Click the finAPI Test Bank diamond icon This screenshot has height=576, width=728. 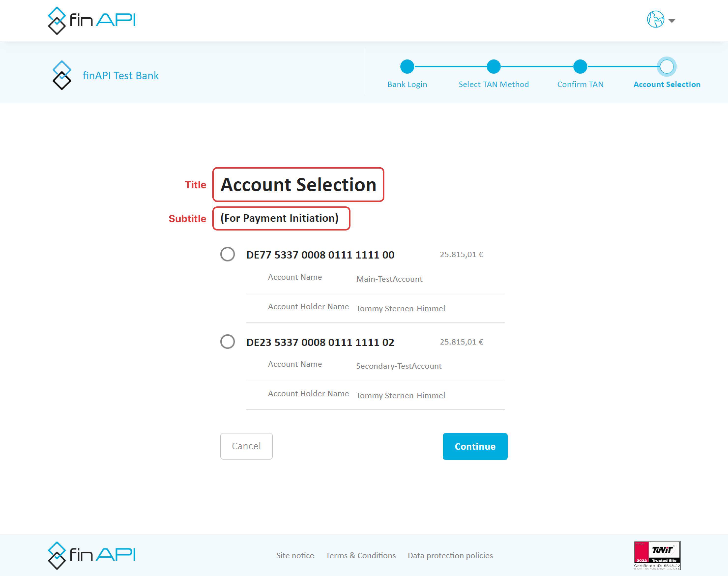coord(62,75)
